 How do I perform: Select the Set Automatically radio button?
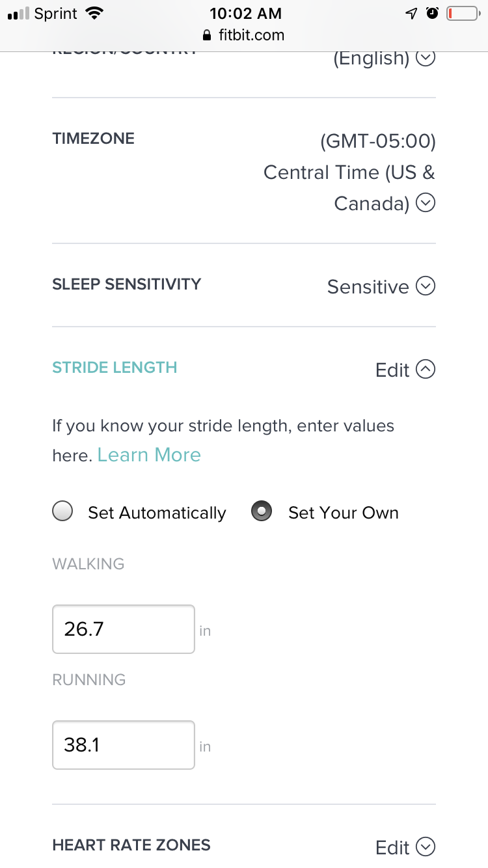click(x=62, y=511)
